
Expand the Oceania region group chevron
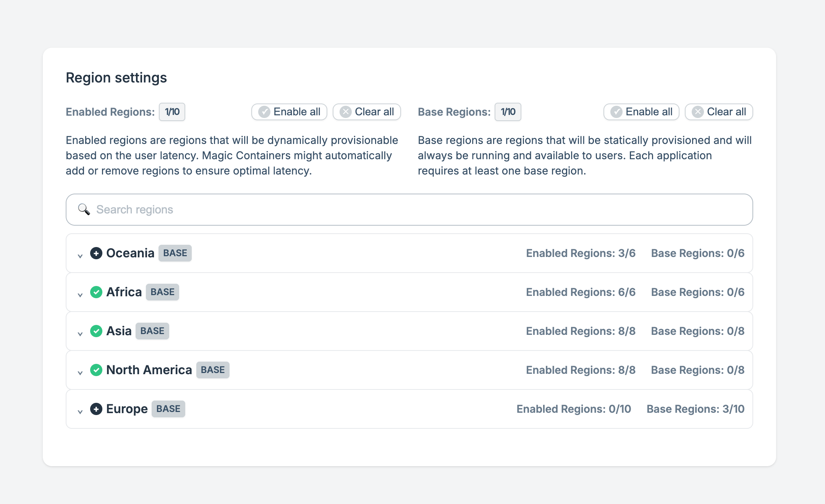(x=80, y=256)
